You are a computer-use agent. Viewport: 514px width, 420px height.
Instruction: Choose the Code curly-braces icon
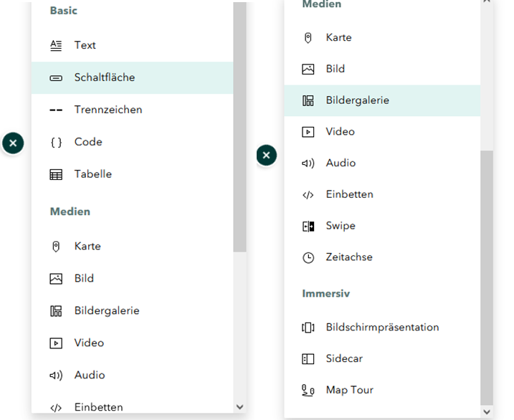[x=56, y=142]
